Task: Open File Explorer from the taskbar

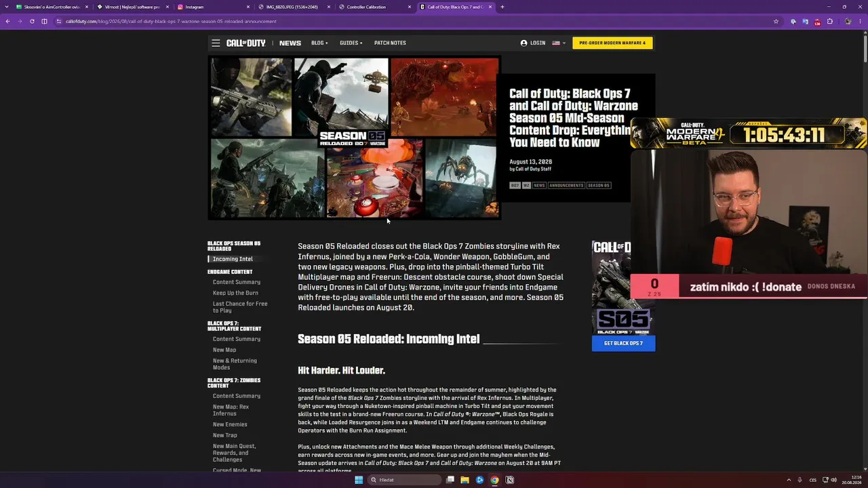Action: [x=465, y=480]
